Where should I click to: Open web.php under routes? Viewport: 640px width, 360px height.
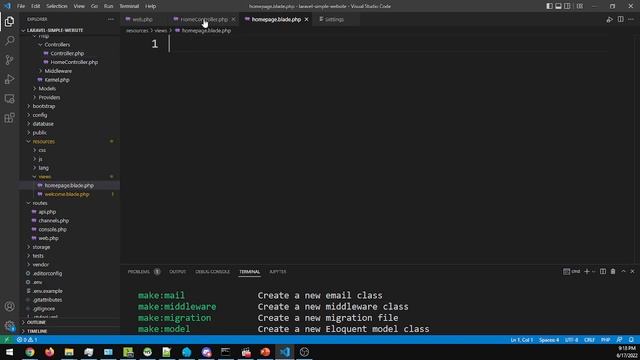pos(48,238)
